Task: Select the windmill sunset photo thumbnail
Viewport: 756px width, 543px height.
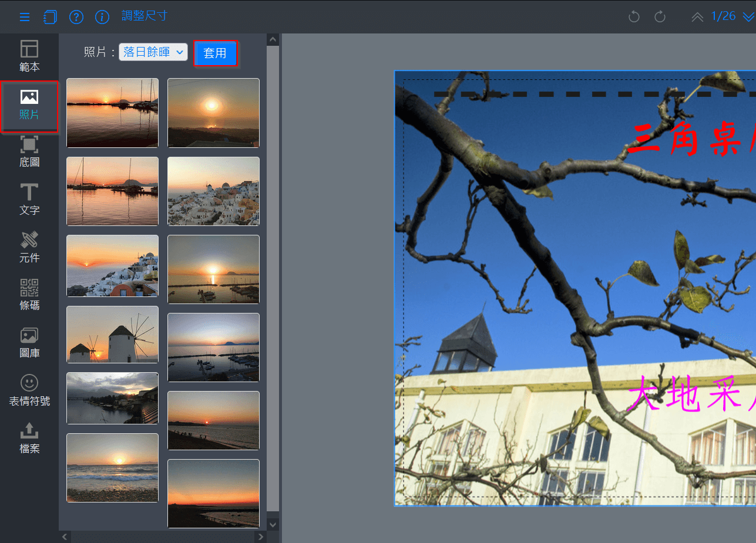Action: tap(112, 335)
